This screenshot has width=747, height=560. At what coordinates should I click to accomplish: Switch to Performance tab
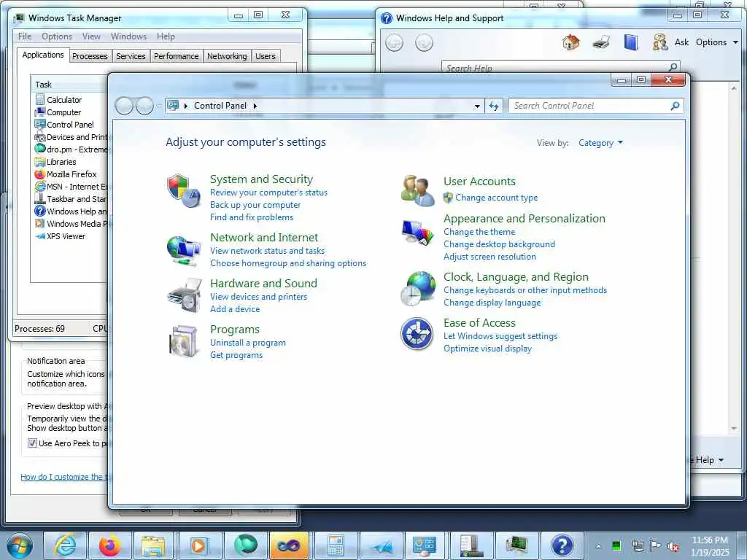[x=176, y=56]
